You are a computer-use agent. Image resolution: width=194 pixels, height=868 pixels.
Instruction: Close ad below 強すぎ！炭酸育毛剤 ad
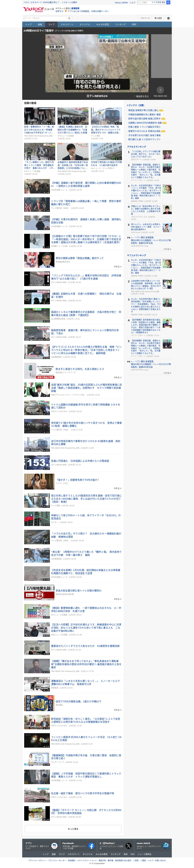click(120, 488)
